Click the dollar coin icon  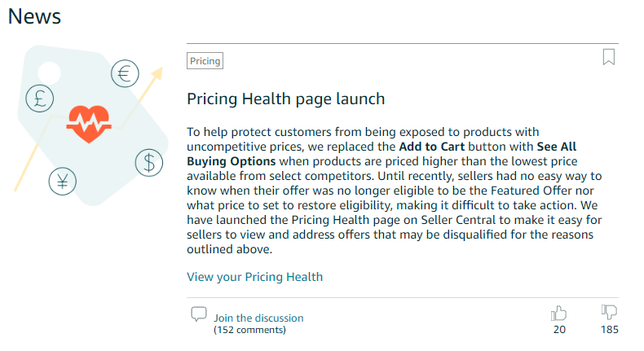pos(150,162)
